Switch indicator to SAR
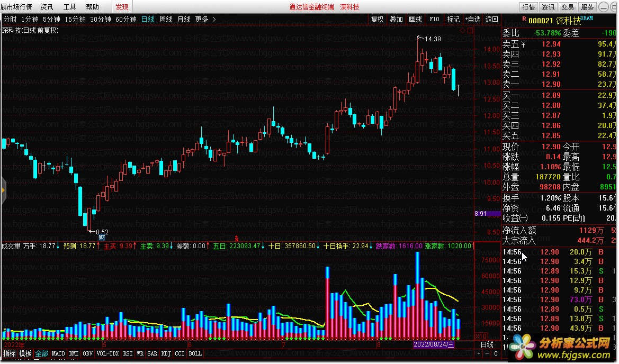Screen dimensions: 619x364 pos(152,353)
